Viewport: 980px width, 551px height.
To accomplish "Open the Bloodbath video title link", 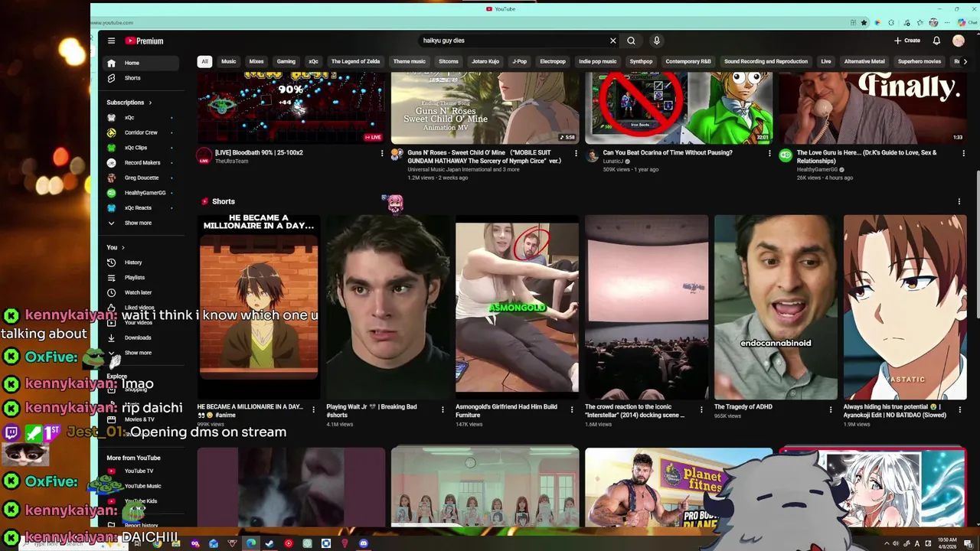I will click(259, 152).
